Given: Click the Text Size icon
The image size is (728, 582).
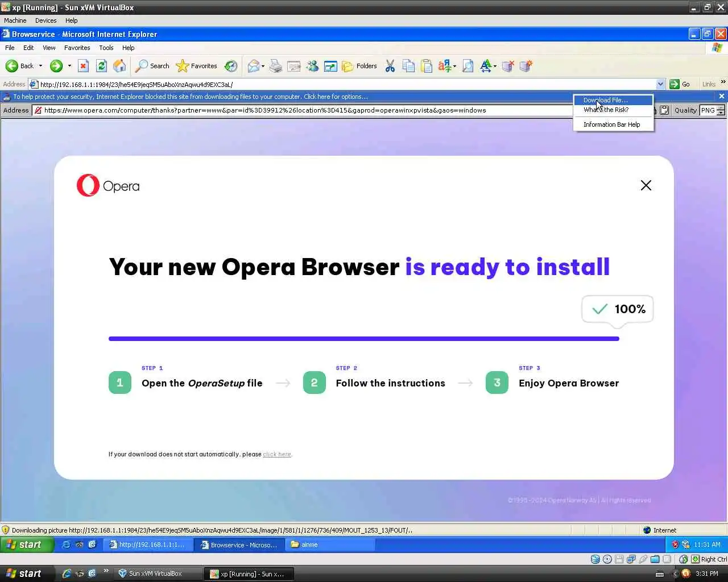Looking at the screenshot, I should click(486, 66).
